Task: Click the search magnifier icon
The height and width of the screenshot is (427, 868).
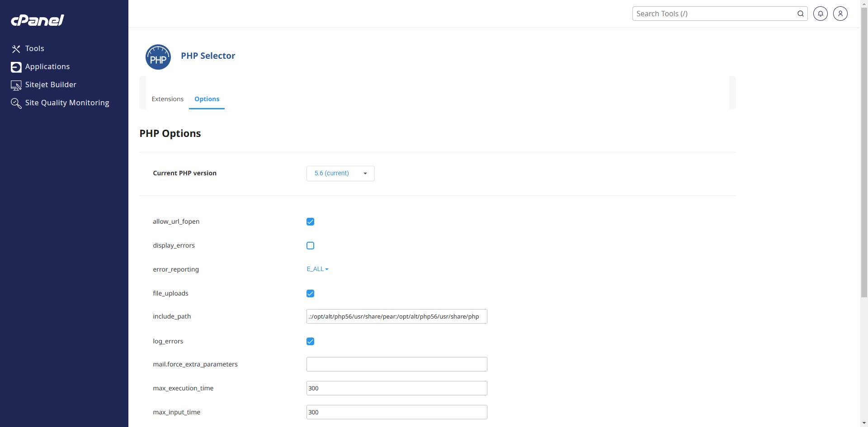Action: pos(800,14)
